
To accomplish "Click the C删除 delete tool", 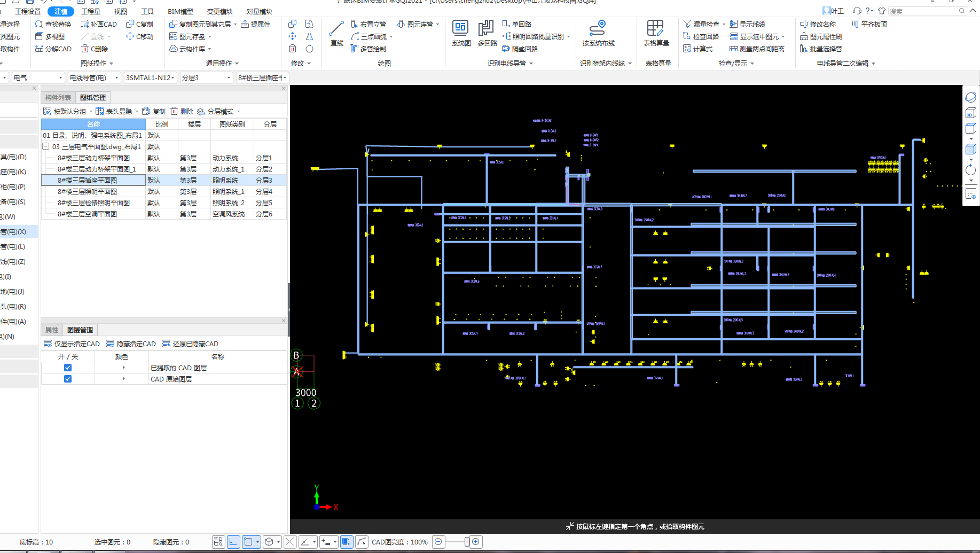I will click(x=95, y=49).
